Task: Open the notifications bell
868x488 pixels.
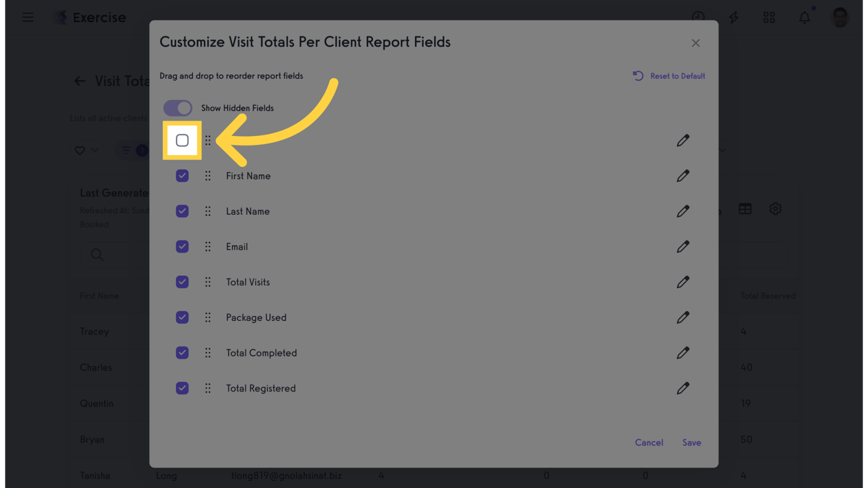Action: point(804,17)
